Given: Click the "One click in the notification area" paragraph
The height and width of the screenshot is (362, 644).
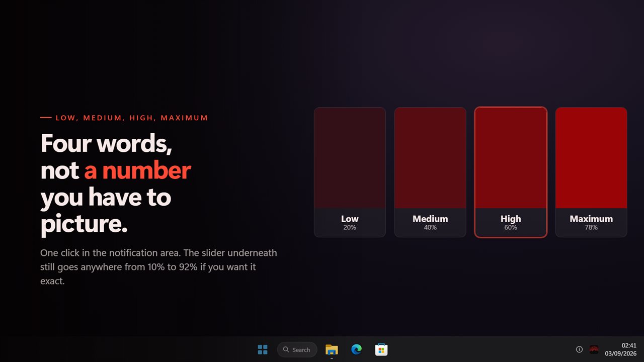Looking at the screenshot, I should 158,266.
